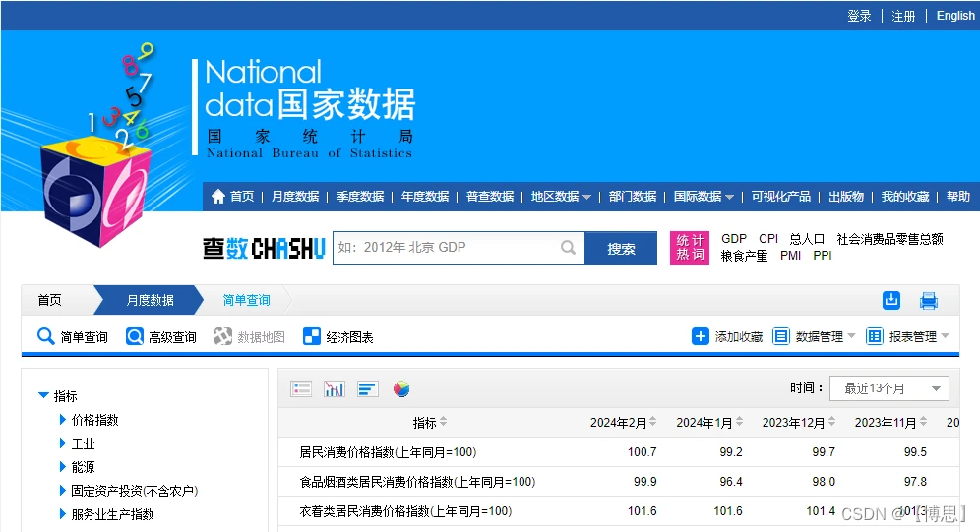The width and height of the screenshot is (980, 532).
Task: Go to 部门数据 in navigation bar
Action: 633,196
